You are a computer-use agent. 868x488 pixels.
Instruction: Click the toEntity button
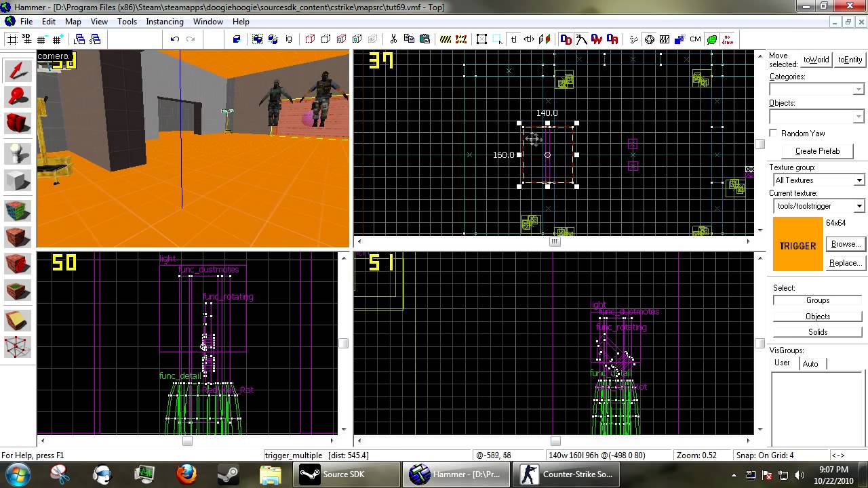click(850, 60)
